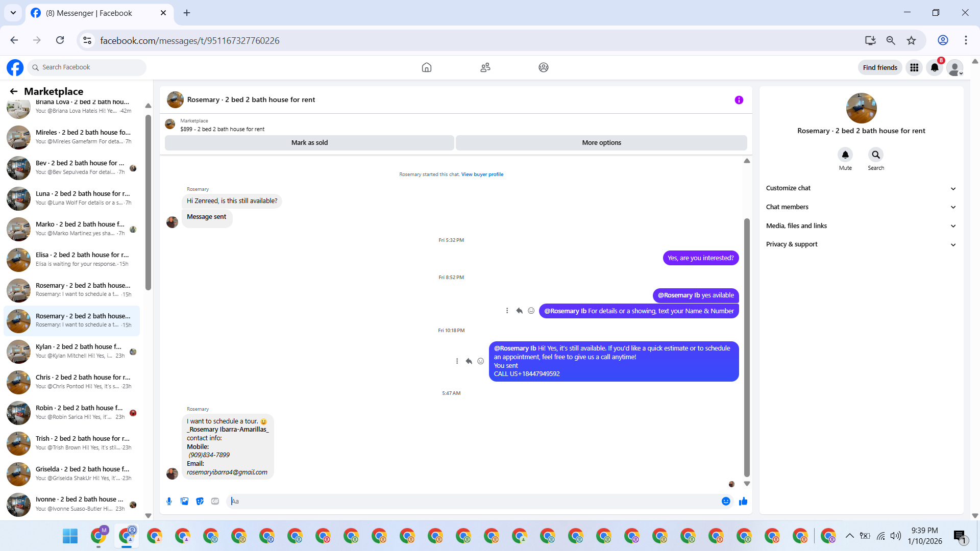Expand Privacy & support section
Screen dimensions: 980x551
861,244
